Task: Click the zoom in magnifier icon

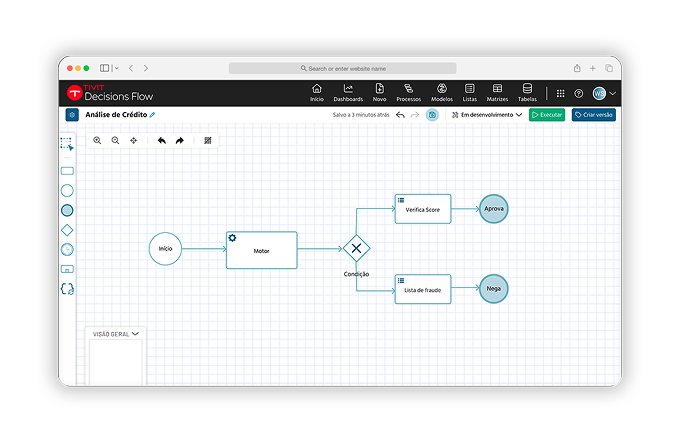Action: click(97, 141)
